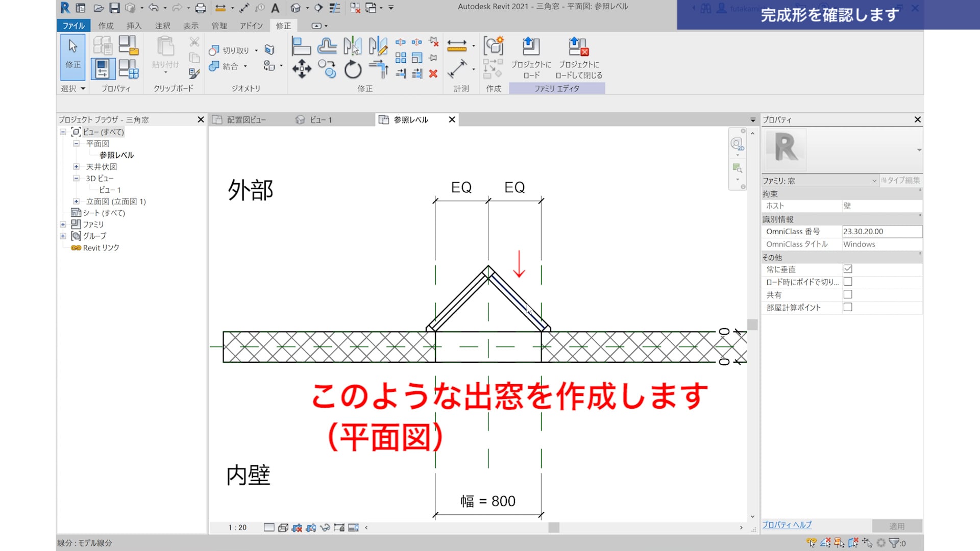Viewport: 980px width, 551px height.
Task: Click the Measure dimension tool icon
Action: [456, 46]
